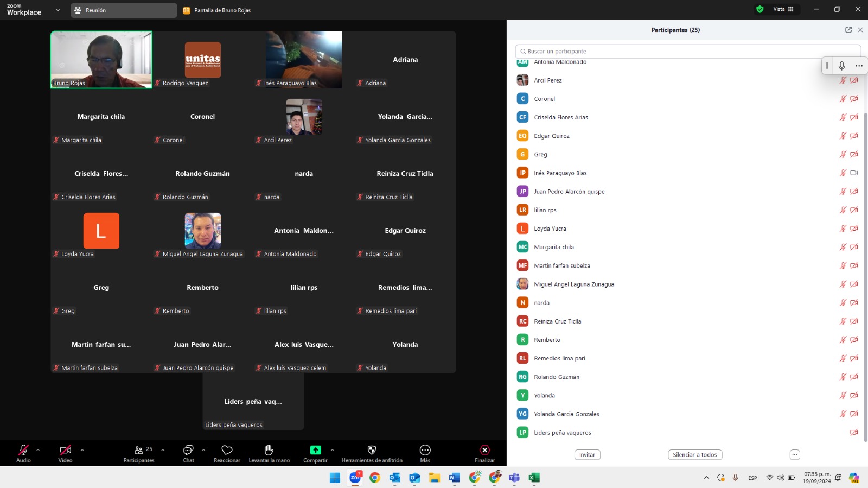Click the green encryption shield icon
Viewport: 868px width, 488px height.
pos(760,9)
